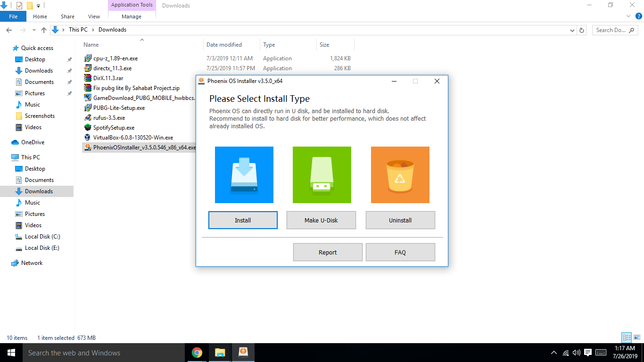
Task: Select This PC in navigation pane
Action: coord(31,157)
